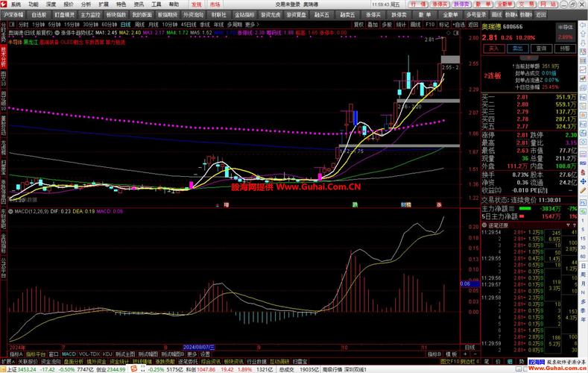Click the diamond icon at chart top-right
Screen dimensions: 588x373
[x=449, y=33]
